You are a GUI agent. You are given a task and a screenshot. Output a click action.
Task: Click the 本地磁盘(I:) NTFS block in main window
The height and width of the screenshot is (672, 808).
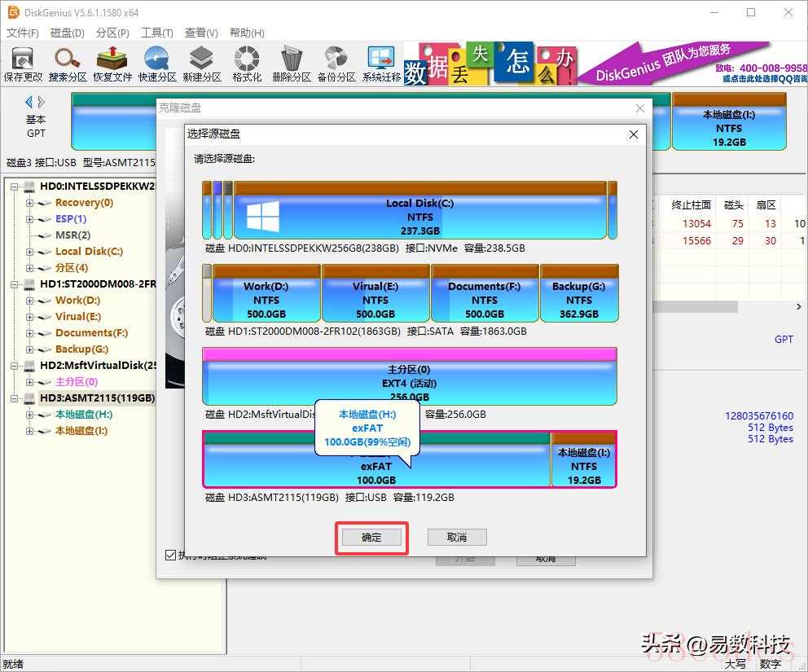pyautogui.click(x=729, y=121)
